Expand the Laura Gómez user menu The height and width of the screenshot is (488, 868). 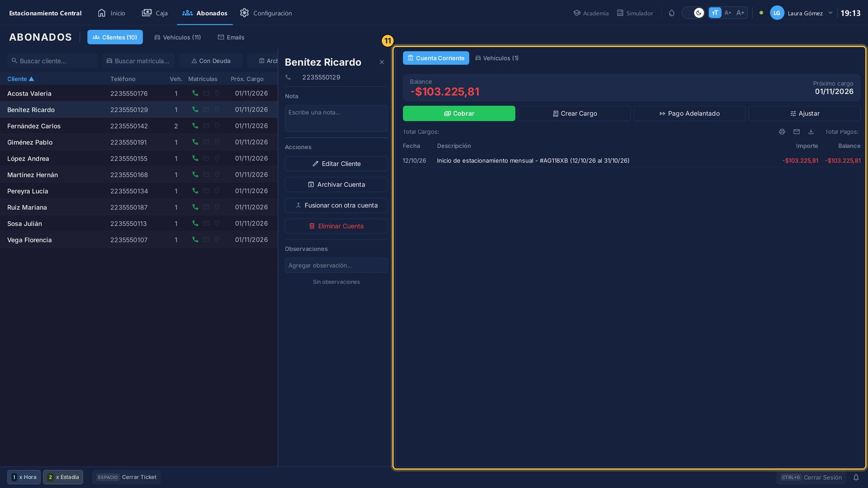click(x=801, y=13)
